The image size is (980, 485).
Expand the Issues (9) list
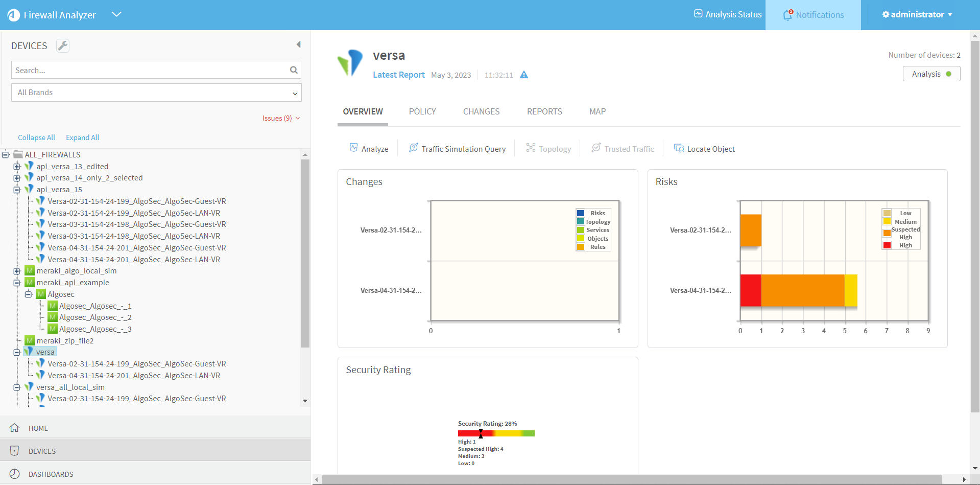(281, 118)
